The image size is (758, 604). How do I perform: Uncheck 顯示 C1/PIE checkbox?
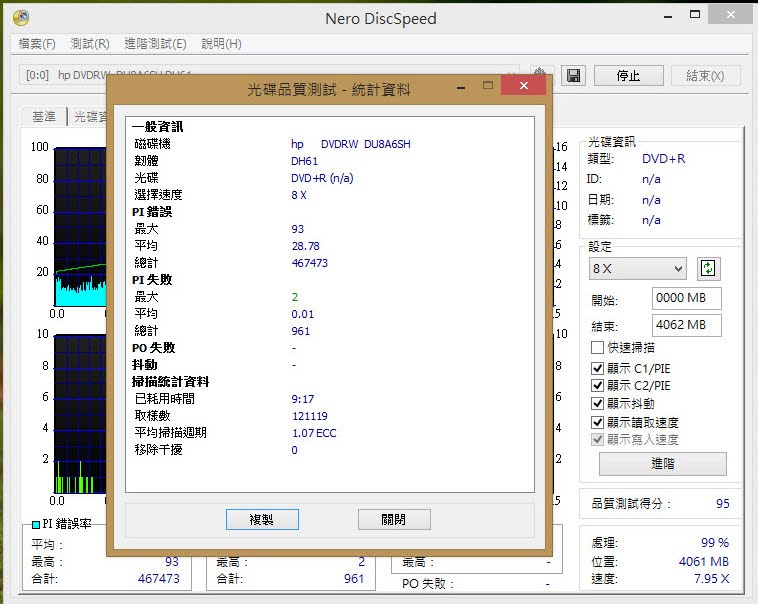(x=597, y=368)
